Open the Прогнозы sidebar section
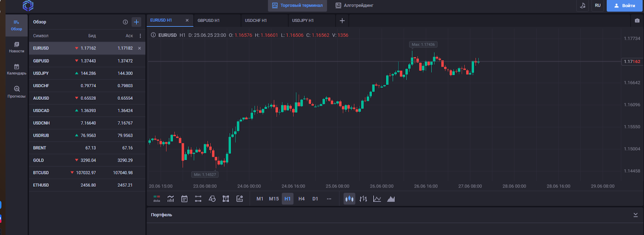Image resolution: width=644 pixels, height=235 pixels. (x=17, y=92)
